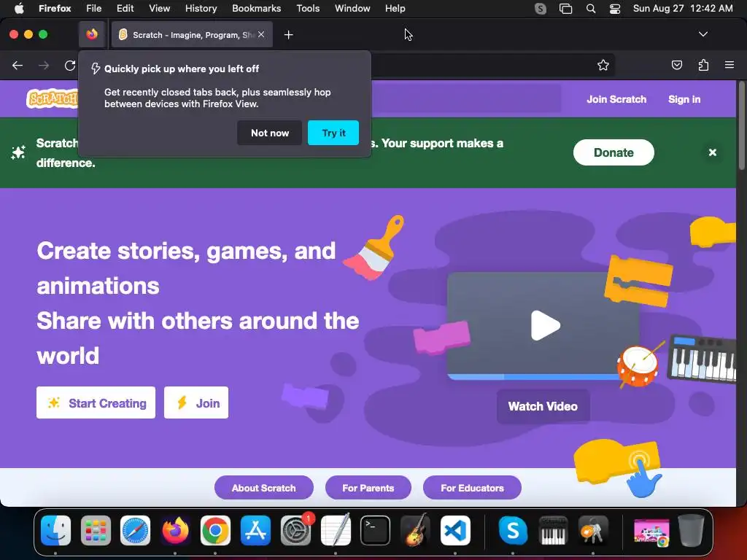Open the File menu
The width and height of the screenshot is (747, 560).
pyautogui.click(x=94, y=8)
